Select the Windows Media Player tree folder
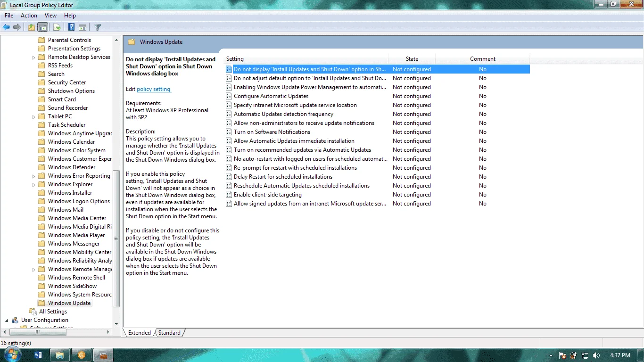 click(76, 235)
